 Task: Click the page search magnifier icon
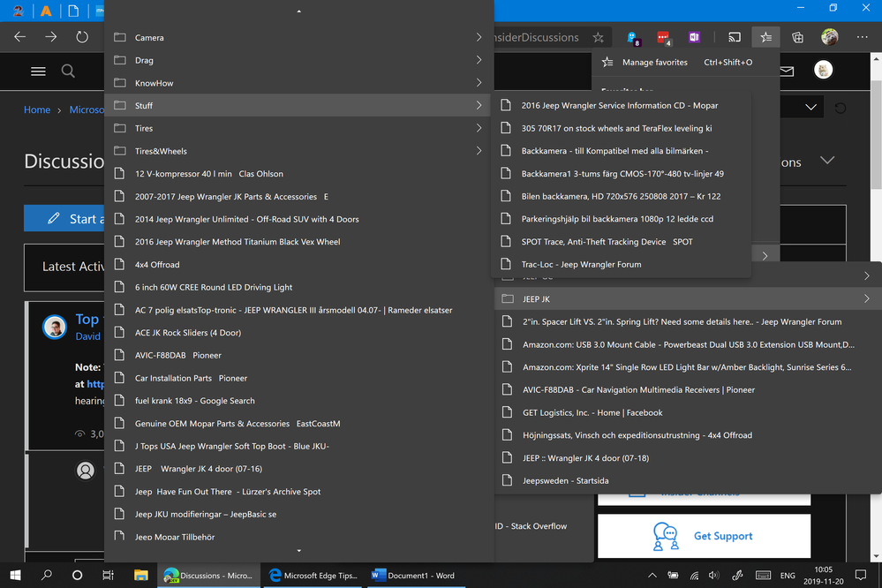68,72
